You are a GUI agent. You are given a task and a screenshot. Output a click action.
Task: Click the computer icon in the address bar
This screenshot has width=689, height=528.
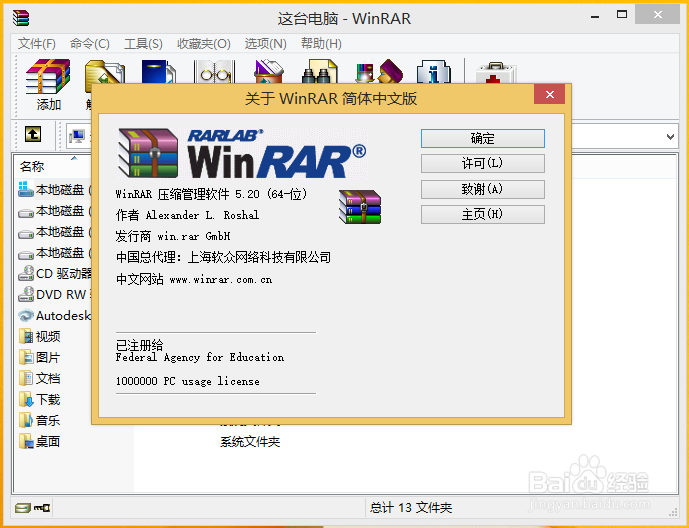click(x=77, y=136)
